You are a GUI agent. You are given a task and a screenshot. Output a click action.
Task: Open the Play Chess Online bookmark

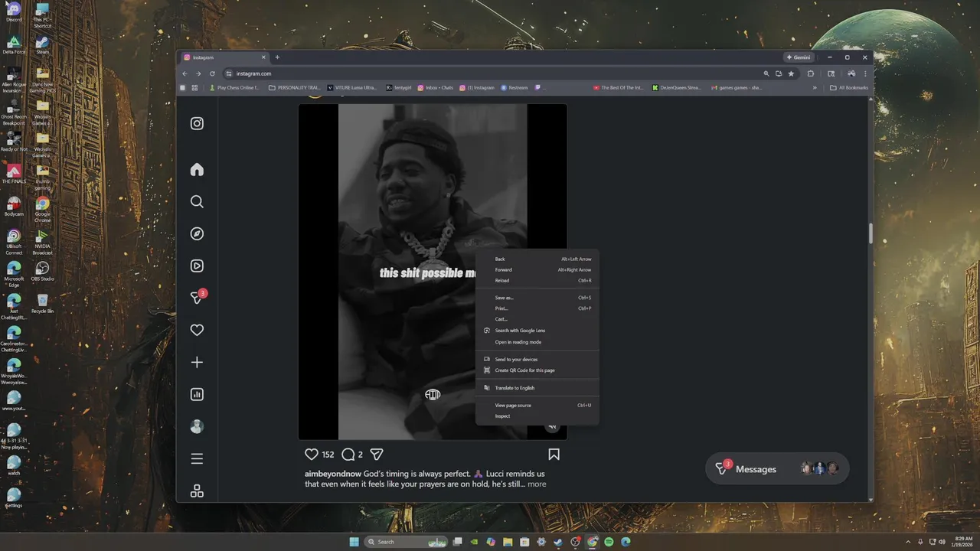coord(234,88)
